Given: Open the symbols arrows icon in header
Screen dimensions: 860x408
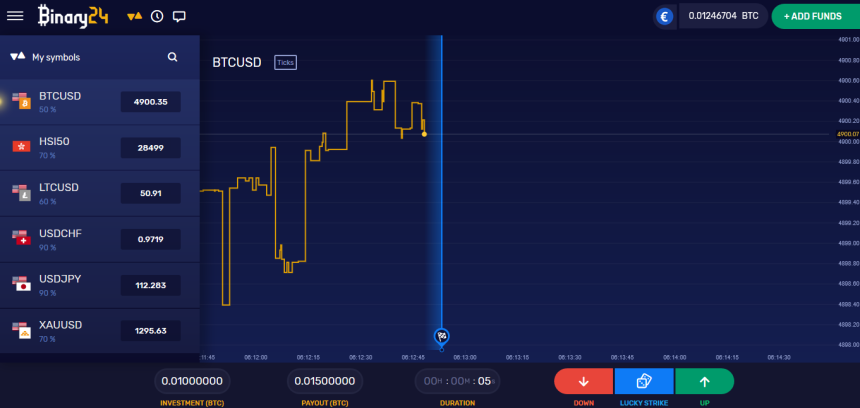Looking at the screenshot, I should tap(134, 16).
